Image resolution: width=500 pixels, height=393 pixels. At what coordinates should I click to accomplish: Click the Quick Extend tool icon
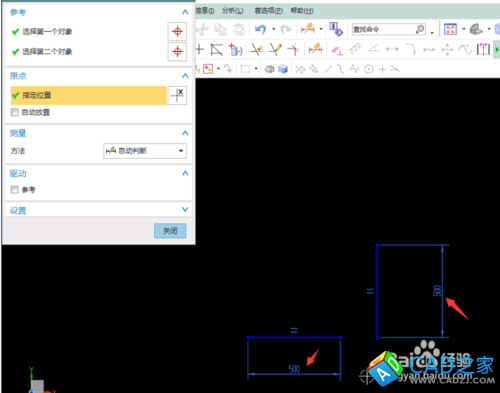(x=275, y=50)
